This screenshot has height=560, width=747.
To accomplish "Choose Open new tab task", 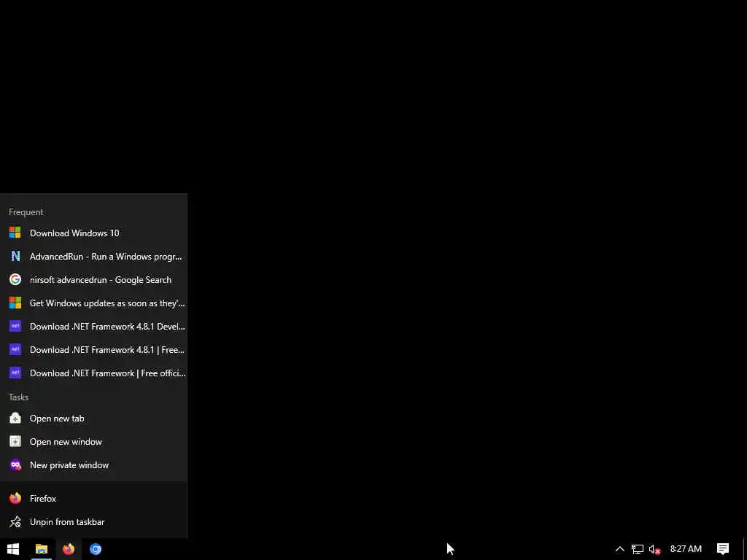I will tap(93, 418).
